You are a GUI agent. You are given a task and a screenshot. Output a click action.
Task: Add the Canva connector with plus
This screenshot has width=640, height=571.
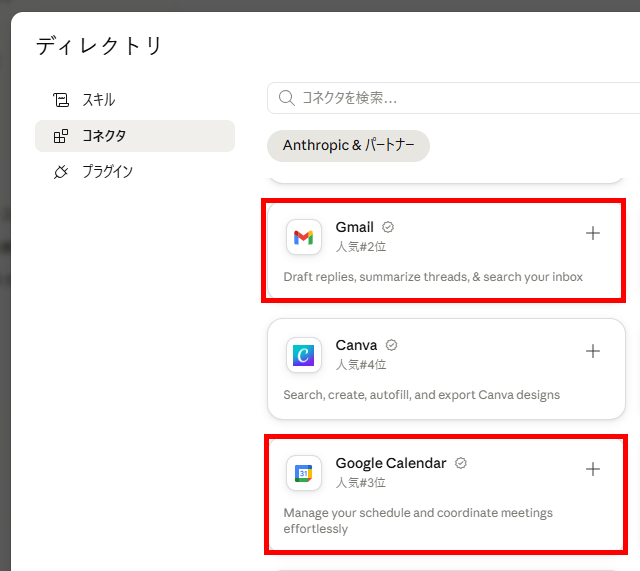pos(593,351)
